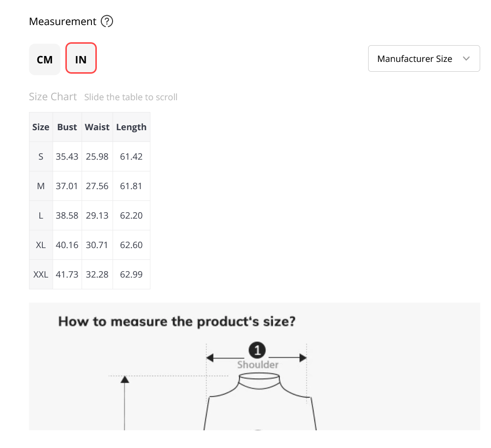Click the Bust column header

point(67,127)
